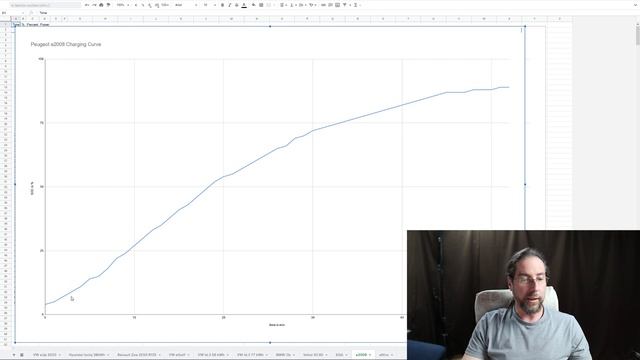Open more number formats dropdown
640x360 pixels.
(165, 5)
